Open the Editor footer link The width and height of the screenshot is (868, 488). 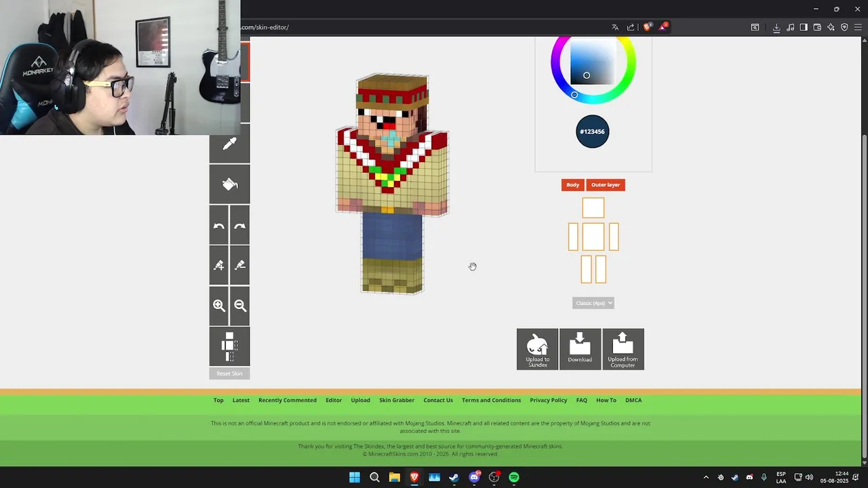334,400
